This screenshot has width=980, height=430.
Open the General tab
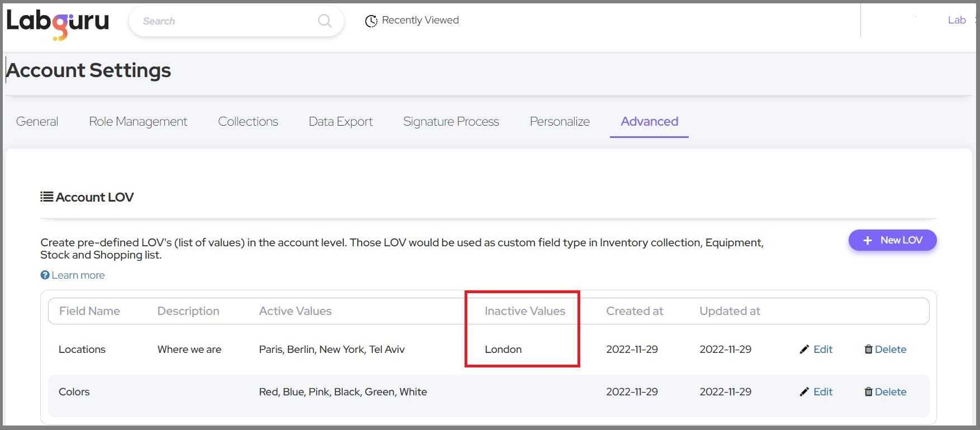point(37,122)
